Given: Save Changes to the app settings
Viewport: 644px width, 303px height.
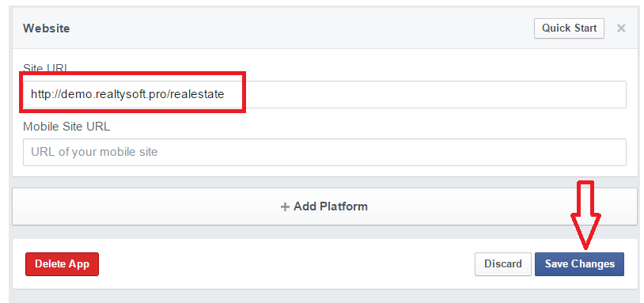Looking at the screenshot, I should click(579, 264).
